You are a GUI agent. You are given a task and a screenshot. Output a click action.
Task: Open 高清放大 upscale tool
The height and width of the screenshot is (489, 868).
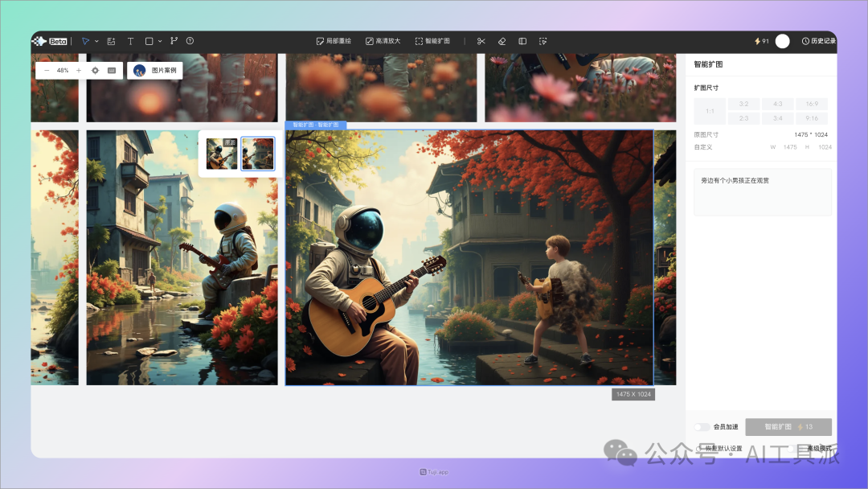383,41
